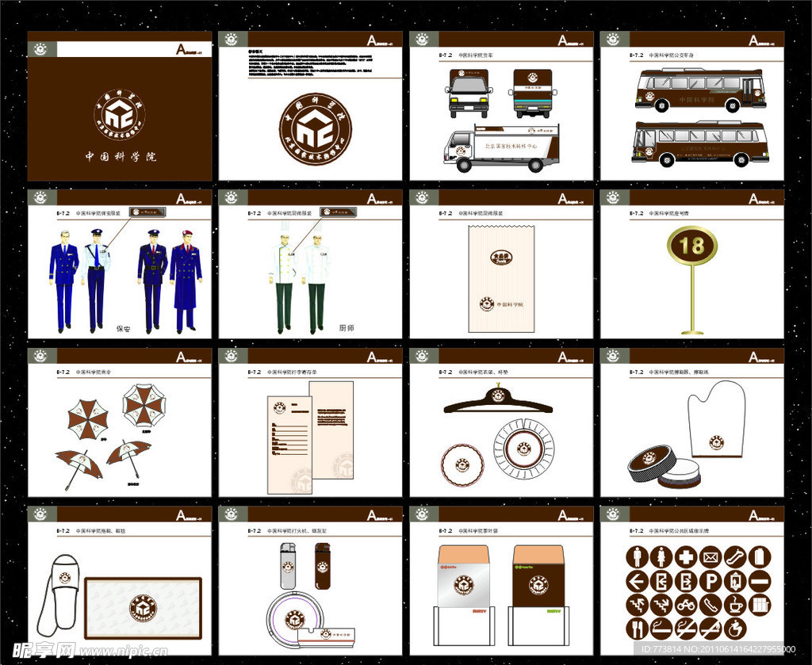Viewport: 812px width, 665px height.
Task: Select the left arrow direction pictogram
Action: 637,581
